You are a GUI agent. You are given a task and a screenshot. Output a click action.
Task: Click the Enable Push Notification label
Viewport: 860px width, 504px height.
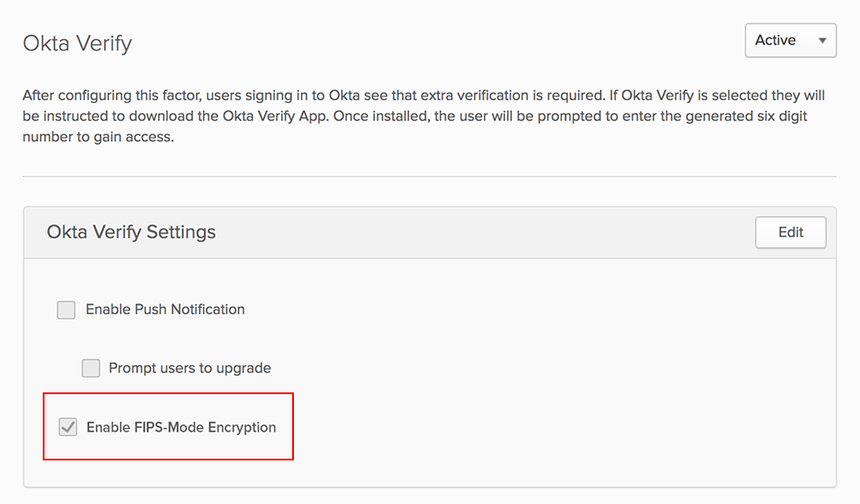(x=165, y=310)
